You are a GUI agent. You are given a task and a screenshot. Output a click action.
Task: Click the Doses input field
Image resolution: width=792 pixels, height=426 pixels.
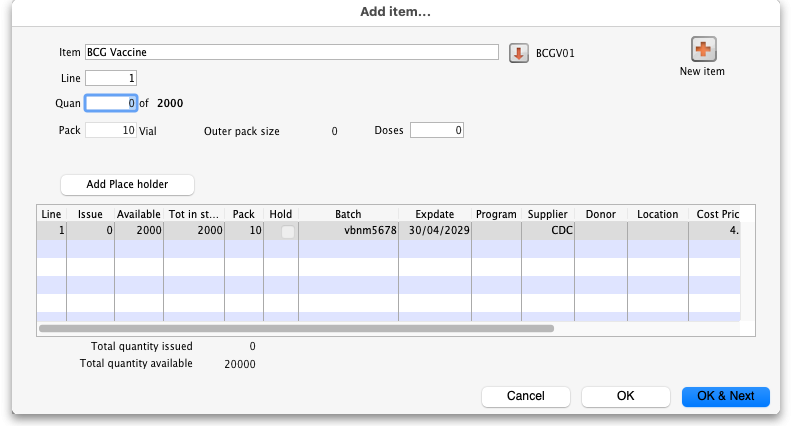click(436, 130)
